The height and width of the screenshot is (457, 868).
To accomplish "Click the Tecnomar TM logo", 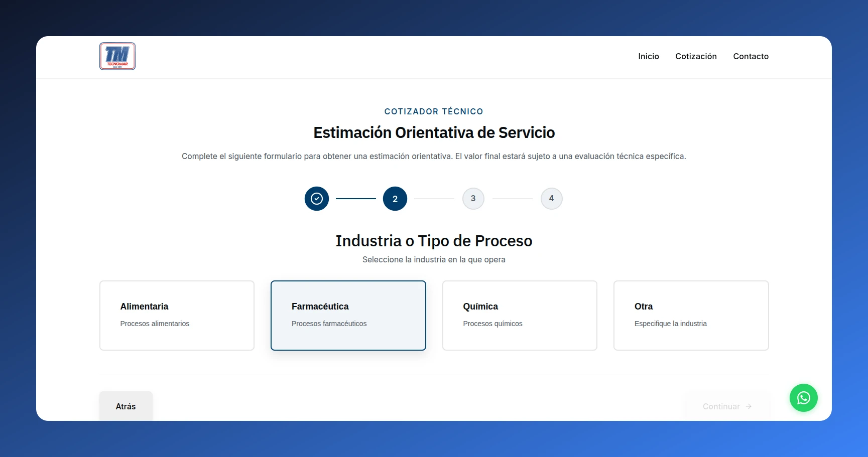I will 117,56.
